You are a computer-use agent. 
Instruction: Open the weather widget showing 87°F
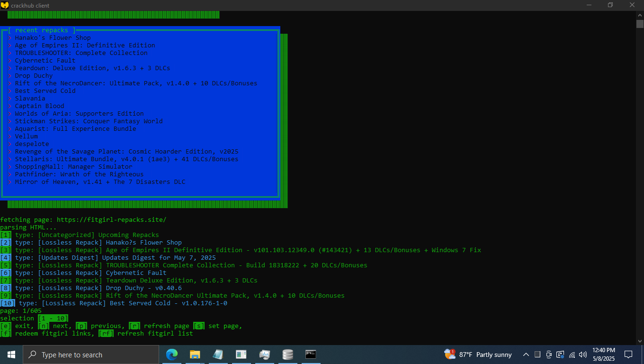(x=478, y=355)
